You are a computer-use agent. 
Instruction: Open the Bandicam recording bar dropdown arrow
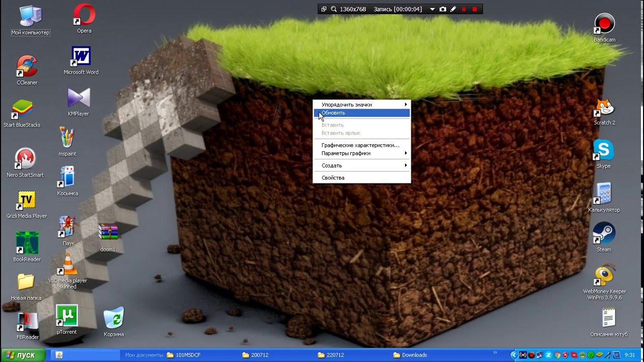pos(432,9)
